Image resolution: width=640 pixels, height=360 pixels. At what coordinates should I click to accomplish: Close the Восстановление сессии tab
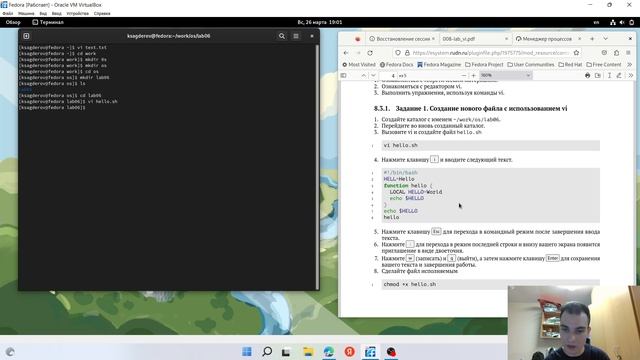(x=433, y=39)
